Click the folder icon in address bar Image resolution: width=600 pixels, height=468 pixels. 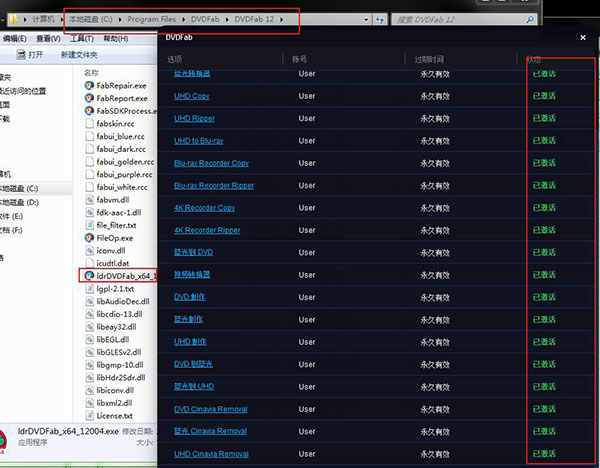(13, 19)
